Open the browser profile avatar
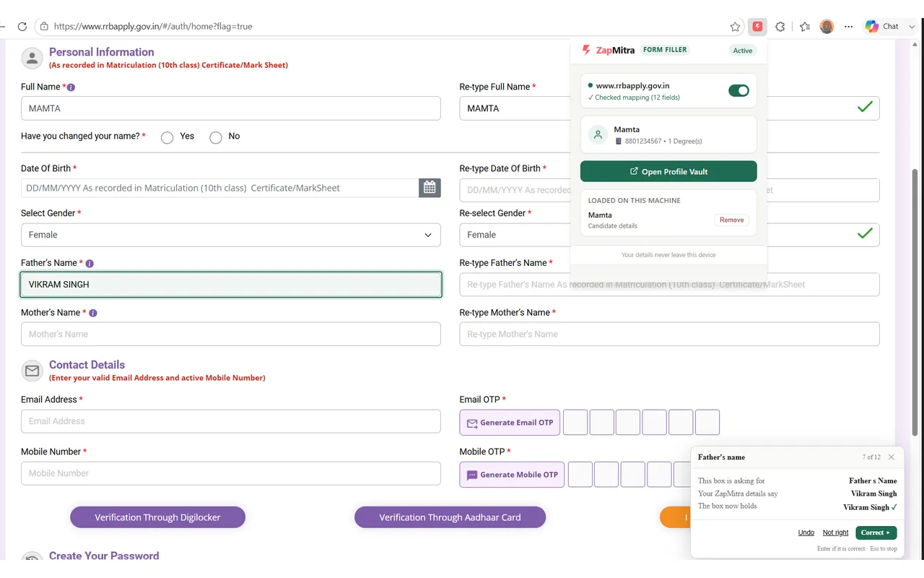The width and height of the screenshot is (924, 578). click(827, 27)
